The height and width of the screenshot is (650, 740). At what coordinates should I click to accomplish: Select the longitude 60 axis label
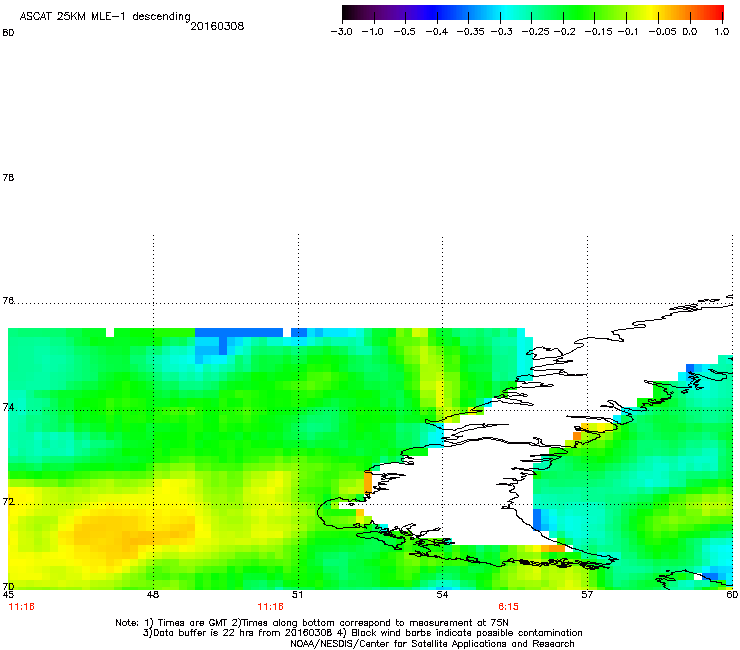point(732,595)
